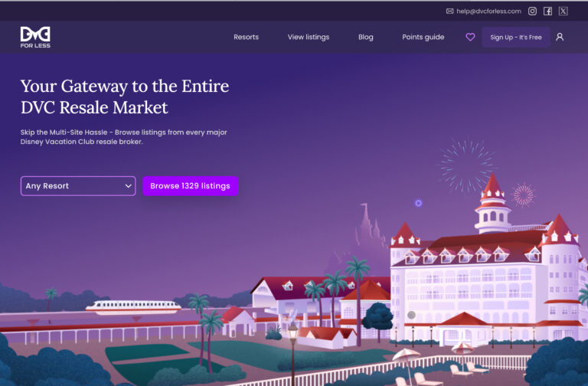The width and height of the screenshot is (588, 386).
Task: Click the DVC For Less logo
Action: (x=35, y=37)
